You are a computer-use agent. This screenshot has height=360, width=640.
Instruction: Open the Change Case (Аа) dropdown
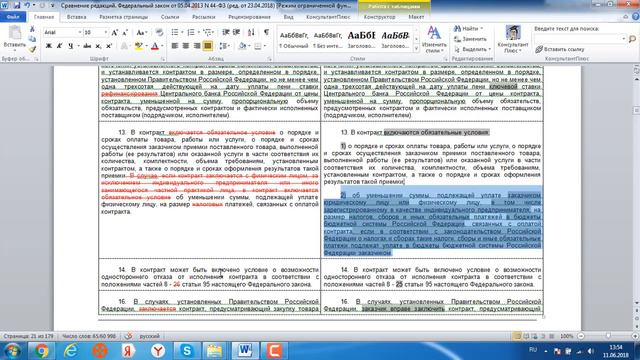click(141, 32)
